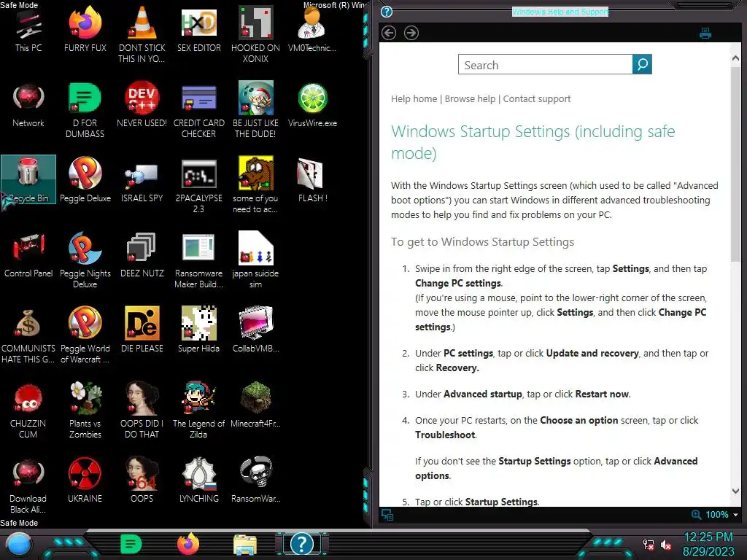Open the Browse help link
The width and height of the screenshot is (747, 560).
pyautogui.click(x=470, y=99)
